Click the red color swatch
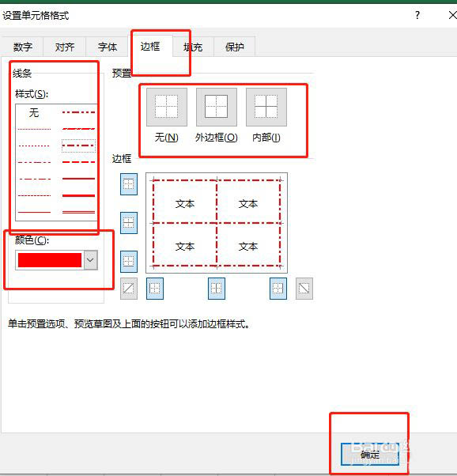This screenshot has width=457, height=476. (50, 260)
